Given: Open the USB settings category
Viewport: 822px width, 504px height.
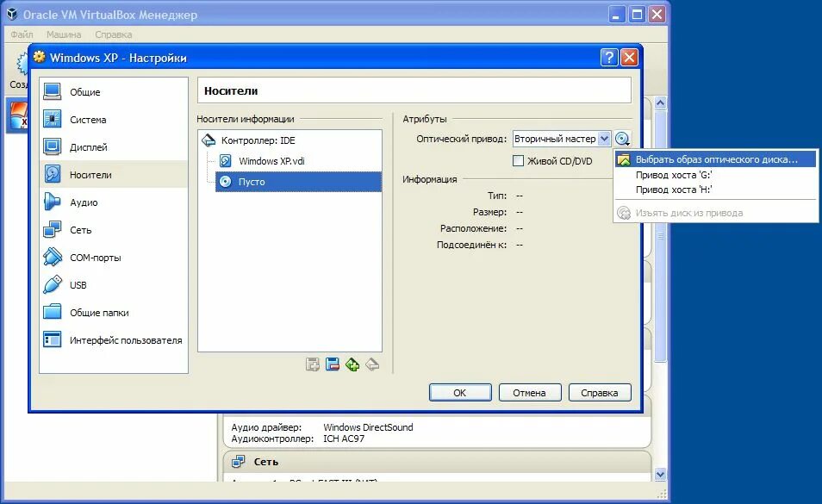Looking at the screenshot, I should 113,285.
